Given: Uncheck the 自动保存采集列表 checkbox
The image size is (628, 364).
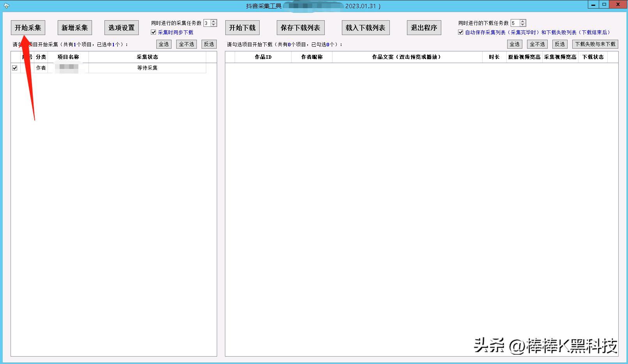Looking at the screenshot, I should coord(460,32).
